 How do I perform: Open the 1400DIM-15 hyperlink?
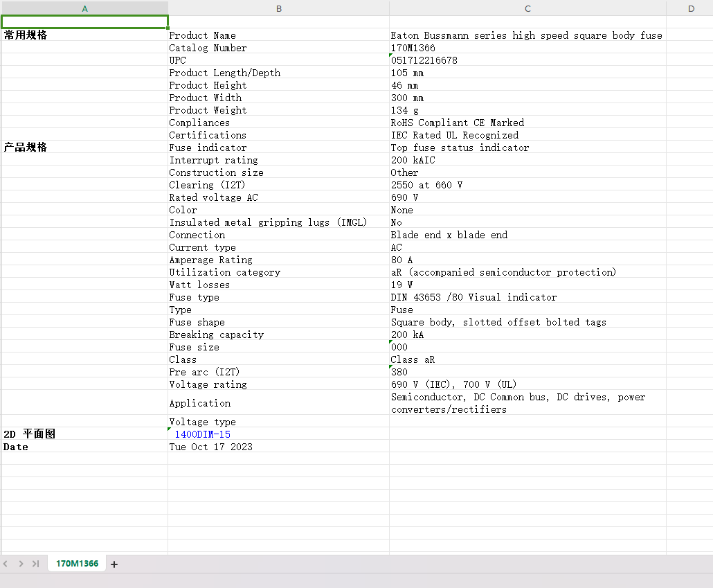[x=202, y=435]
